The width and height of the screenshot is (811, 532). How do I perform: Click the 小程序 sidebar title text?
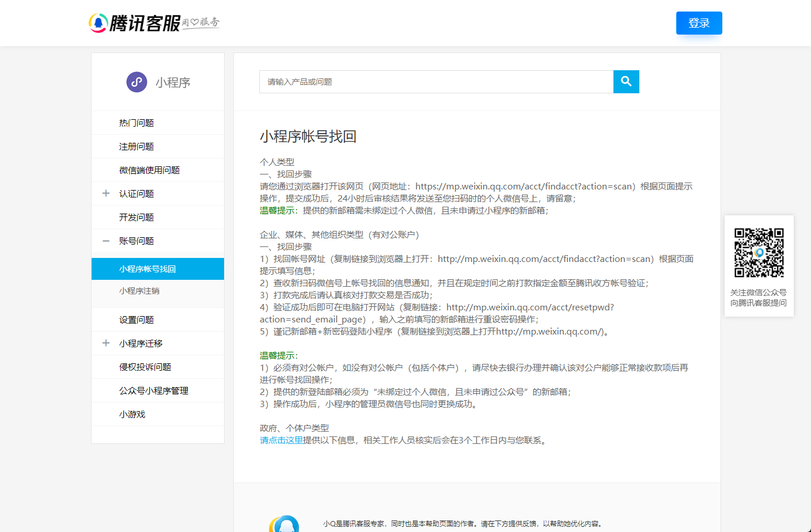[173, 82]
